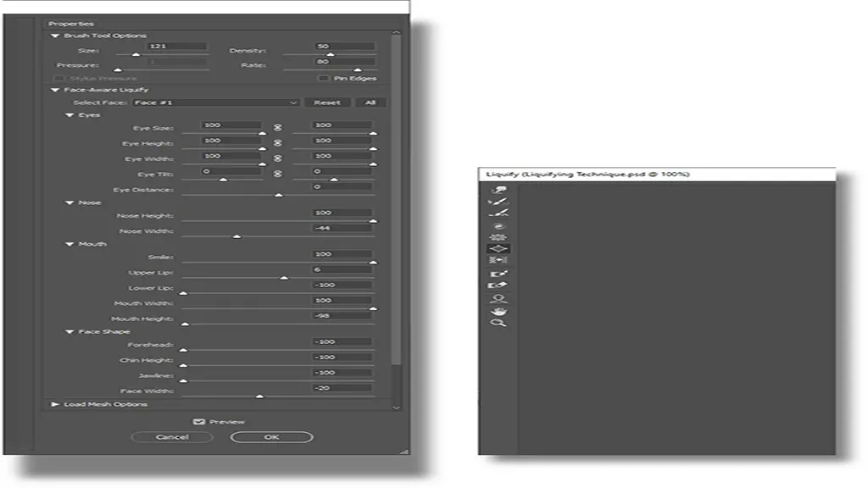
Task: Click the Jawline value field
Action: [342, 373]
